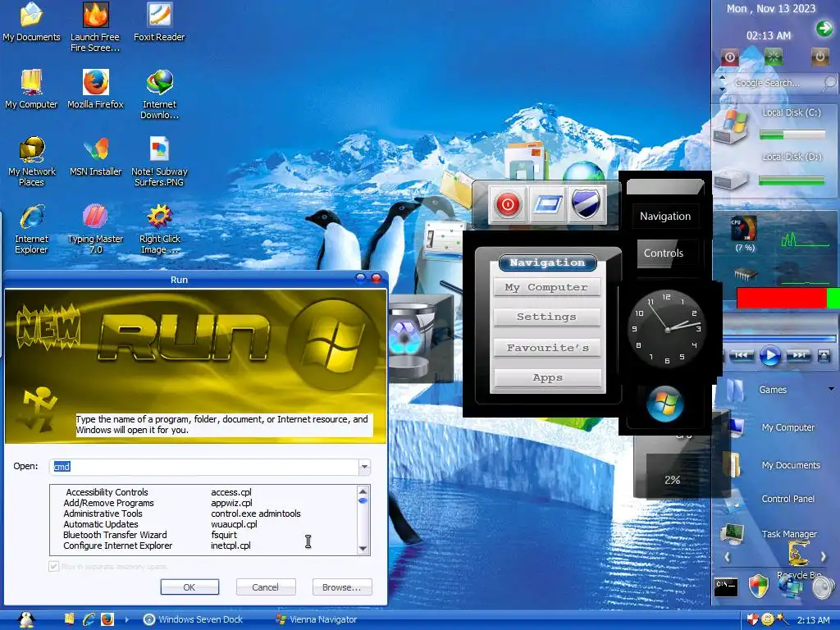
Task: Open the My Computer desktop icon
Action: point(31,89)
